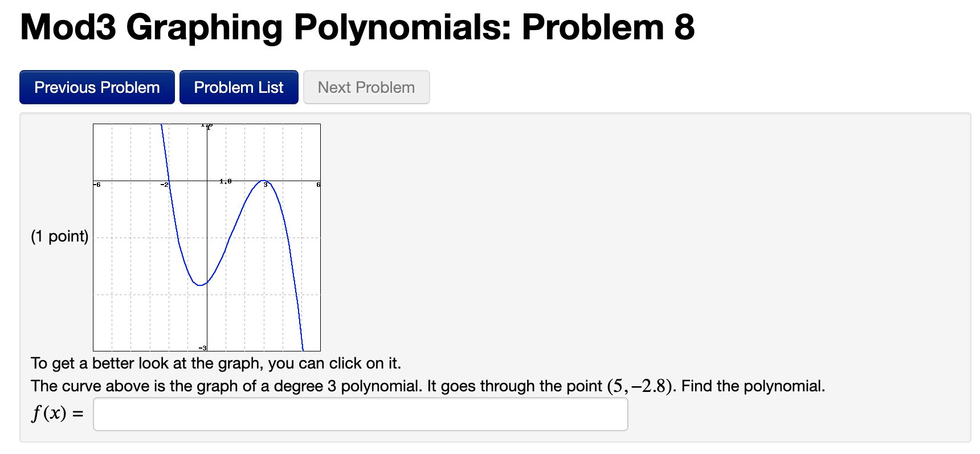The image size is (980, 454).
Task: Click the disabled Next Problem button
Action: (x=366, y=87)
